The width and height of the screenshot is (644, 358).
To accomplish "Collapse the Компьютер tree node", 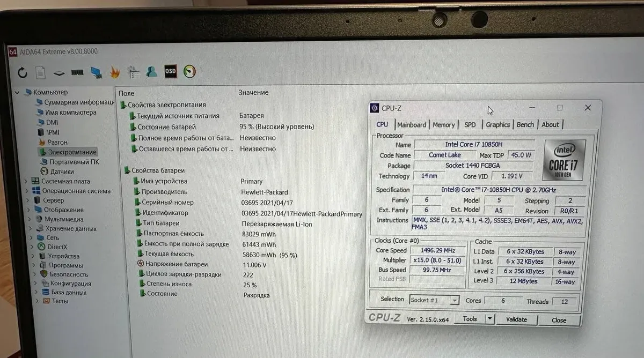I will pos(17,93).
